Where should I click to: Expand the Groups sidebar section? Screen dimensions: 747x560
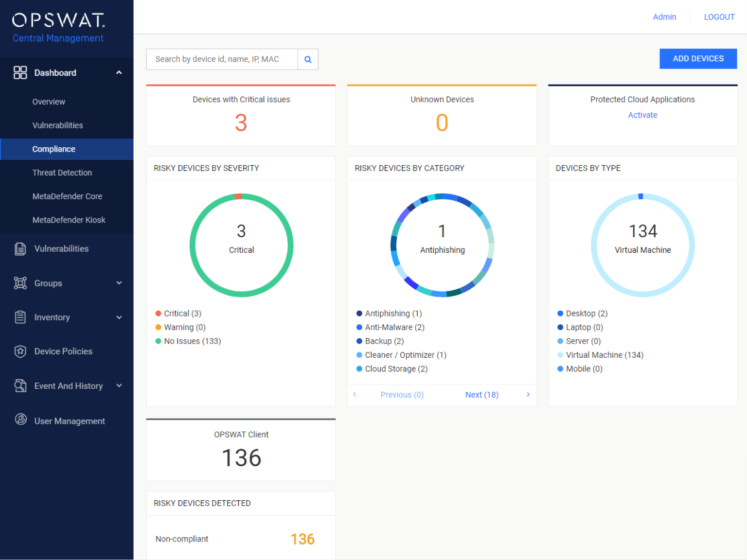pos(119,283)
